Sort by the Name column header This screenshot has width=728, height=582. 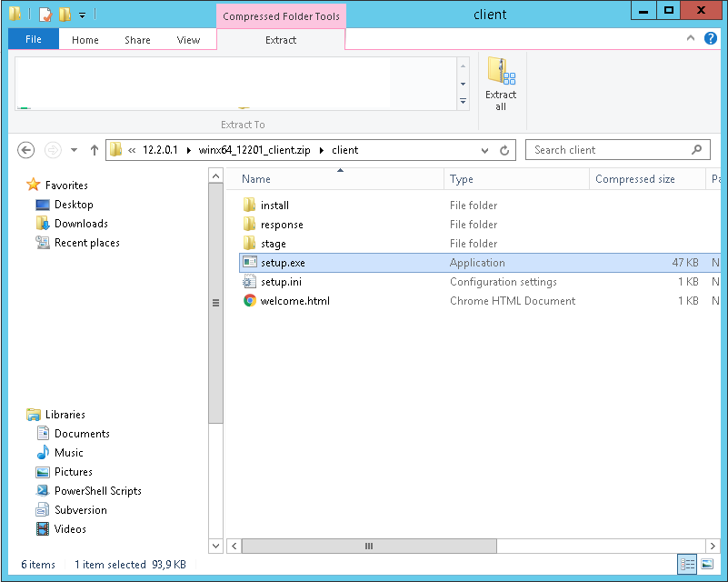256,179
